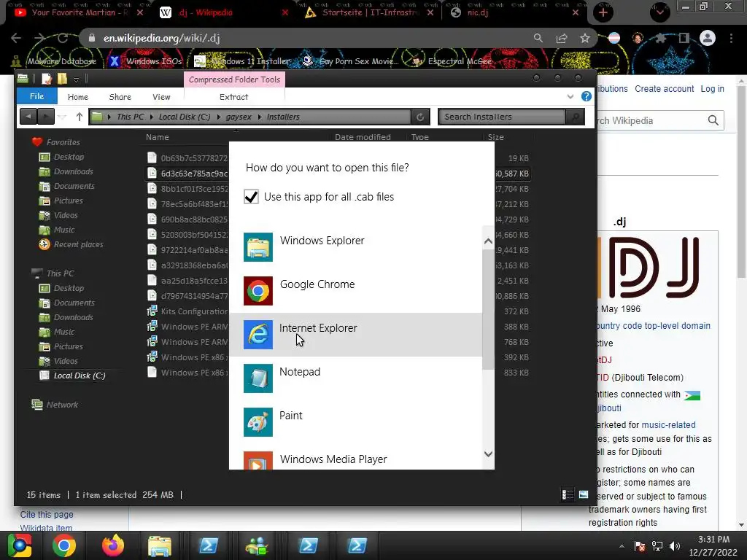The width and height of the screenshot is (747, 560).
Task: Switch to the Share ribbon tab
Action: coord(120,97)
